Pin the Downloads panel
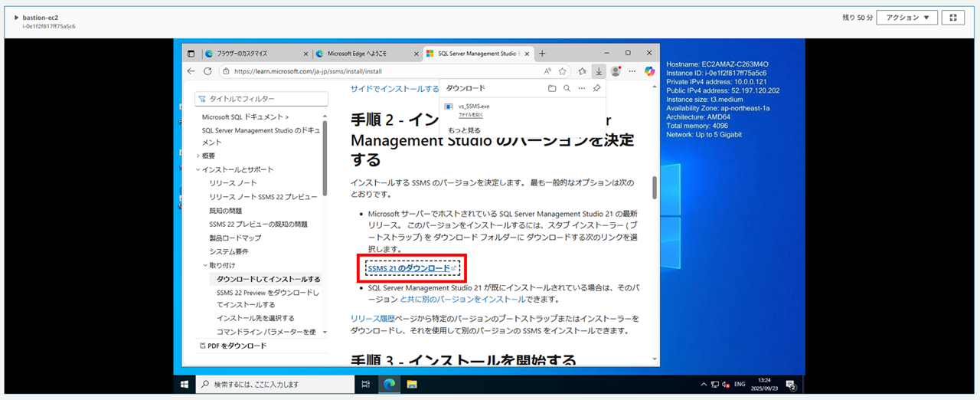The image size is (980, 400). tap(596, 88)
